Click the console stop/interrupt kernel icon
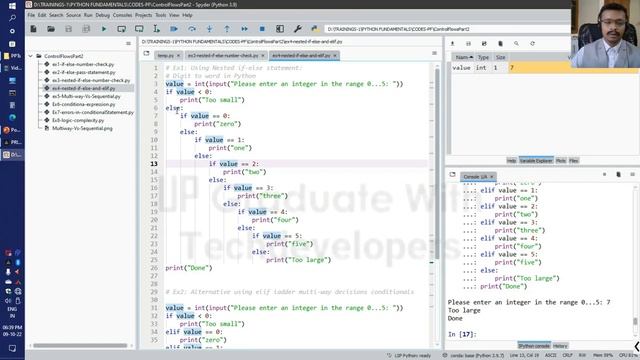The image size is (640, 360). coord(604,174)
